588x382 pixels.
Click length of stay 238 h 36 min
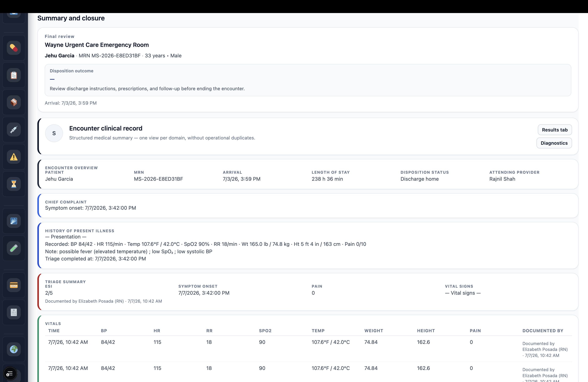pos(327,179)
